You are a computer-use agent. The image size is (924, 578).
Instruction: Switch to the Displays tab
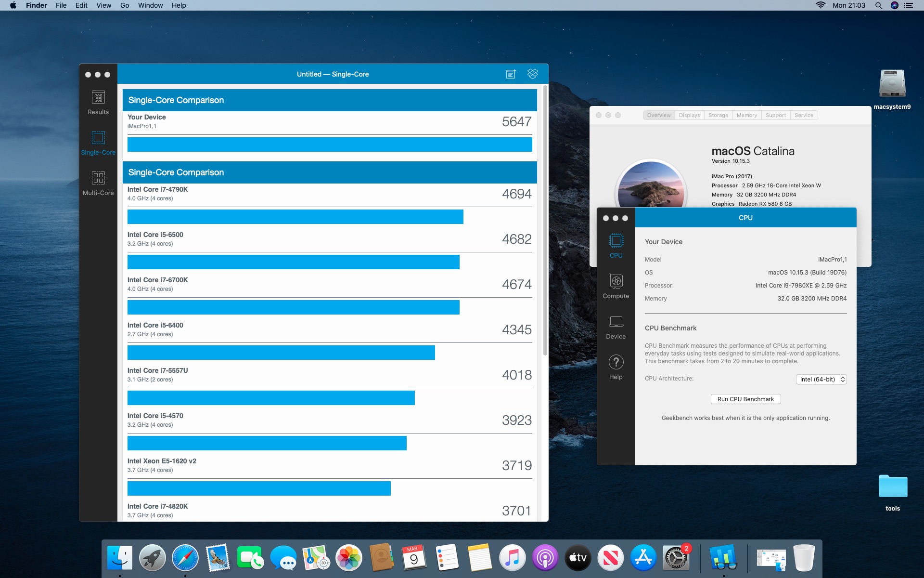pyautogui.click(x=689, y=115)
